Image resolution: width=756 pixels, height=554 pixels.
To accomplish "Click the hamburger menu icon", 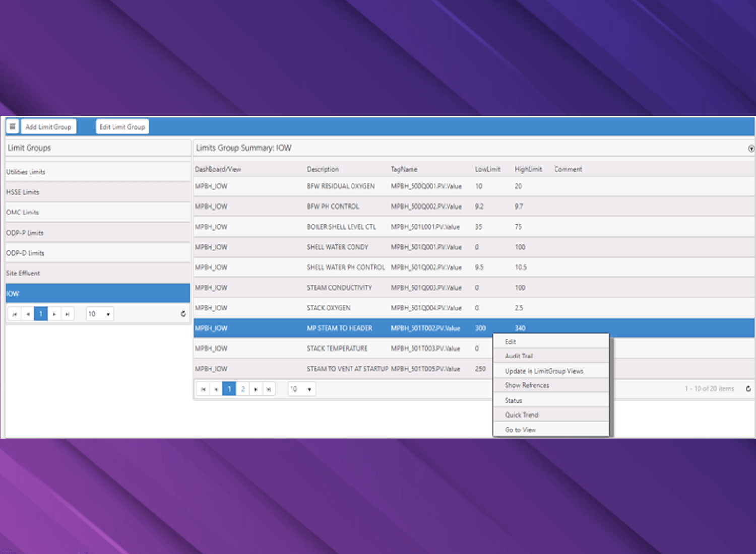I will pos(13,126).
